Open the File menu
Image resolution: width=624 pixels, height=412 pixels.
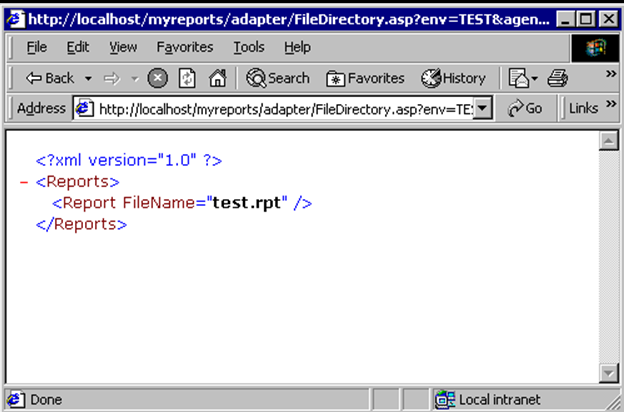tap(36, 47)
